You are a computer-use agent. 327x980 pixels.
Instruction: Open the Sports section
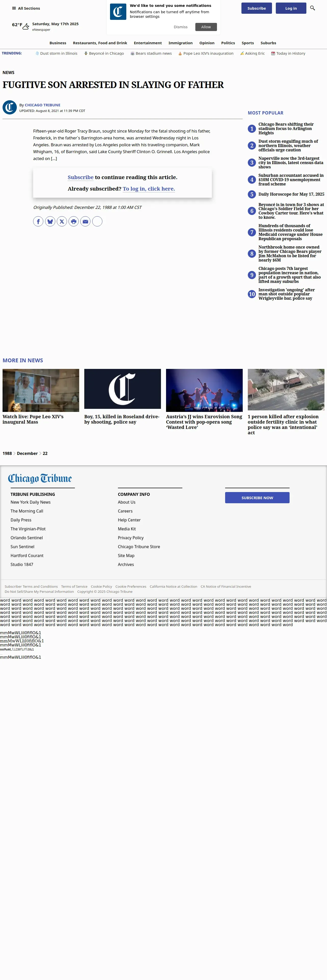click(x=248, y=43)
